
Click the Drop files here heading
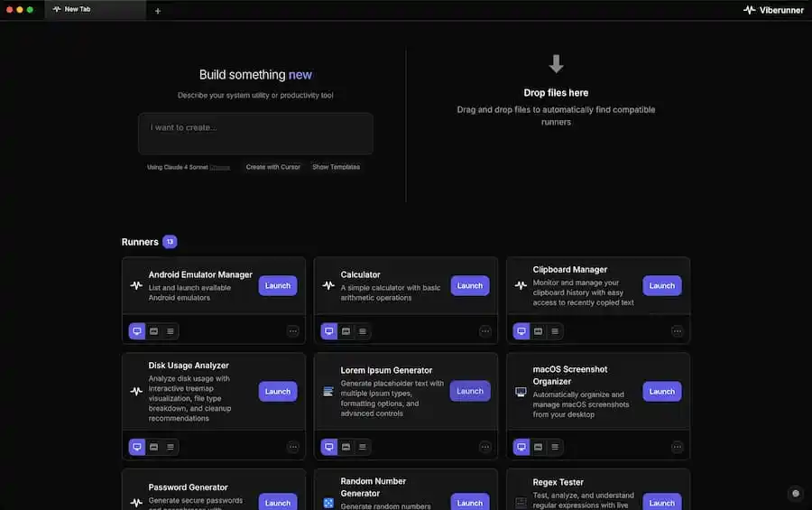(556, 93)
